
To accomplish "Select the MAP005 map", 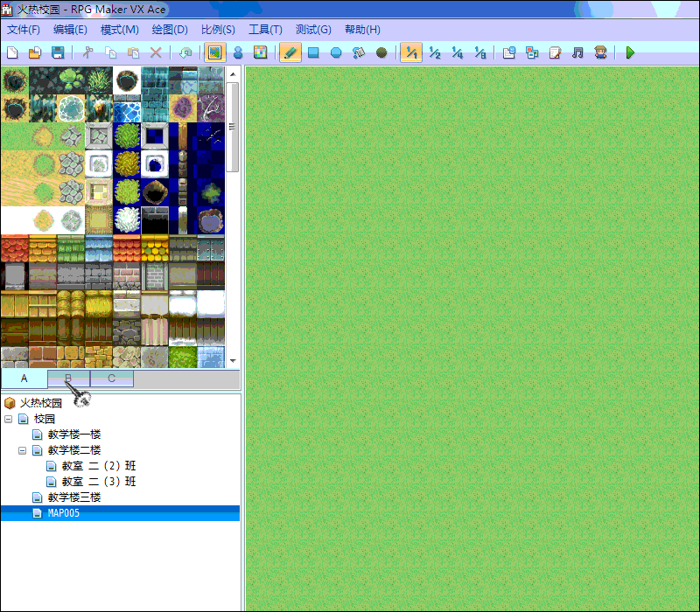I will tap(63, 513).
